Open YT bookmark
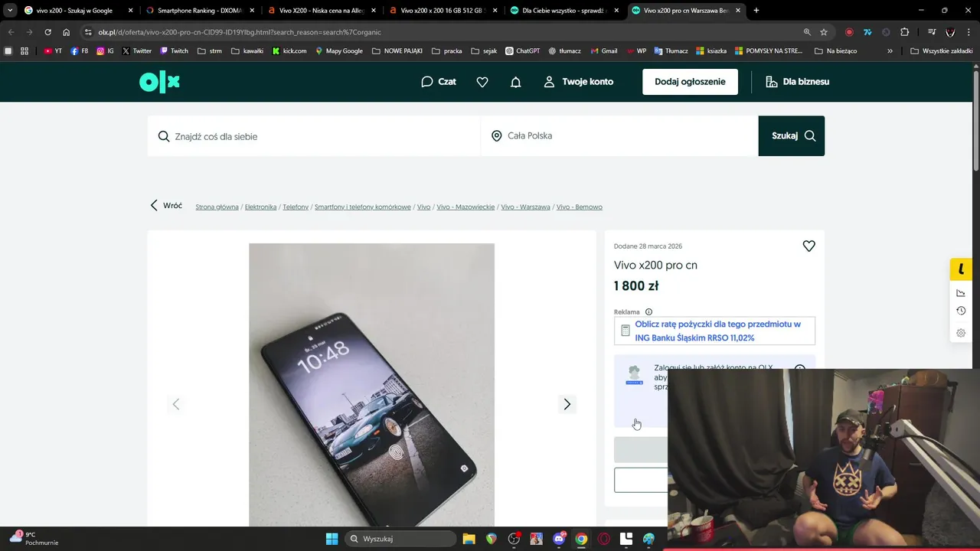980x551 pixels. 53,51
